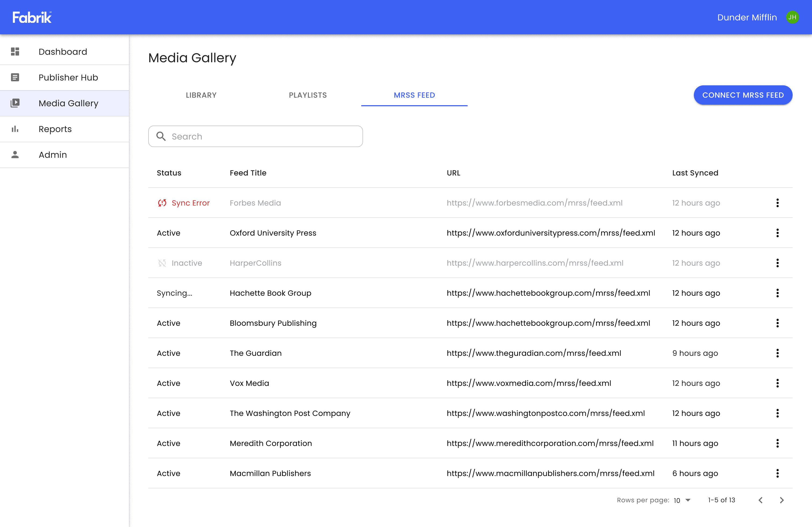Sort the table by Last Synced header
Screen dimensions: 812x527
coord(695,173)
